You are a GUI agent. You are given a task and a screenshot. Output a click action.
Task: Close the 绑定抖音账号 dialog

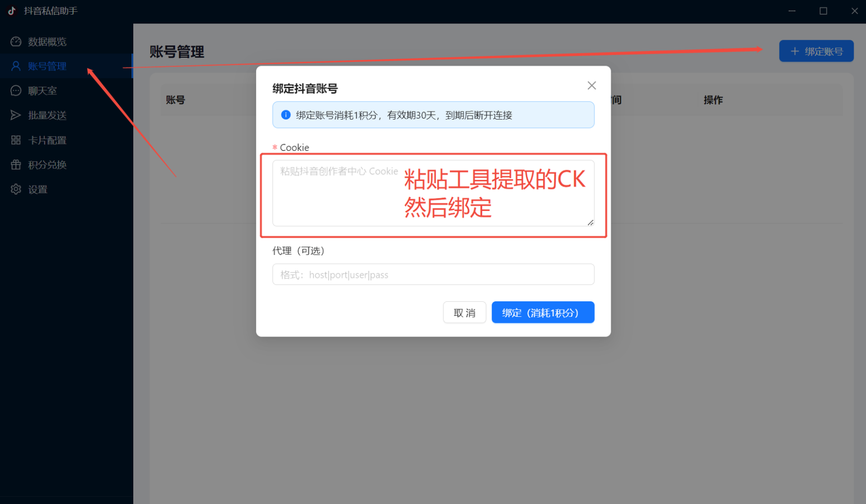click(x=591, y=85)
